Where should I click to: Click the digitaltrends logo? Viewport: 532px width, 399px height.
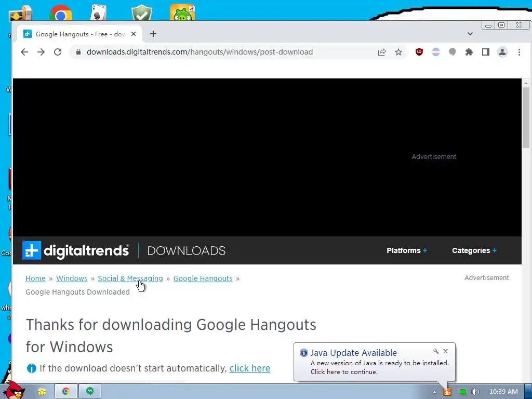pyautogui.click(x=75, y=250)
